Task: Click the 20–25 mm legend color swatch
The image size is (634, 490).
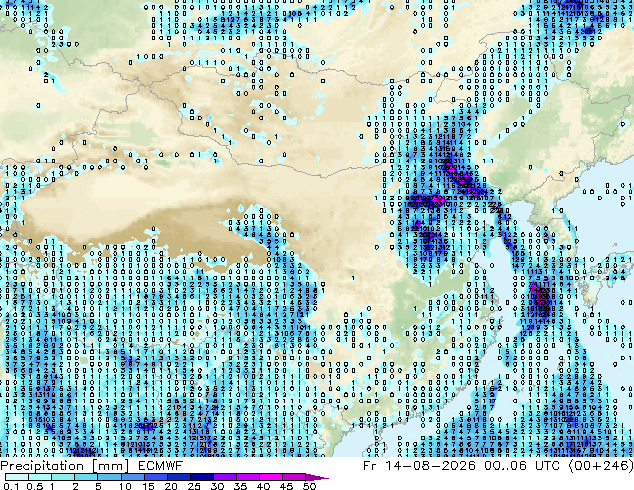Action: click(x=179, y=477)
